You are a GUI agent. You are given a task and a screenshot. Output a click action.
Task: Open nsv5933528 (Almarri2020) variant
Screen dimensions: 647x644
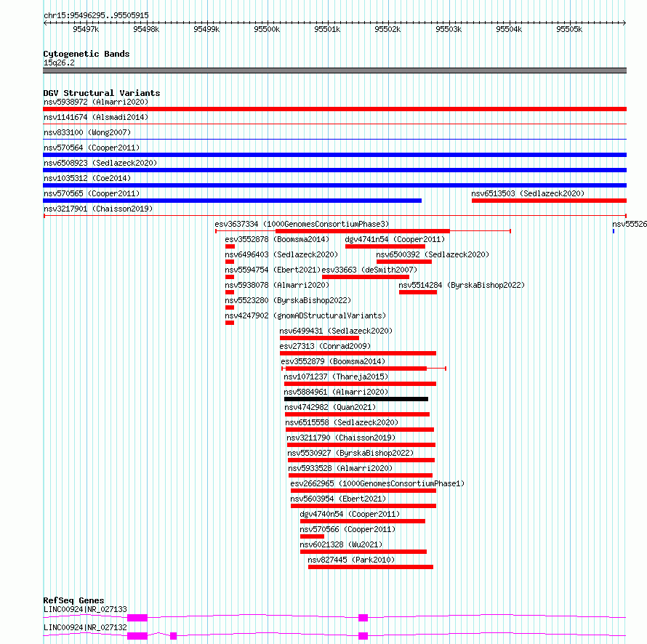(340, 468)
